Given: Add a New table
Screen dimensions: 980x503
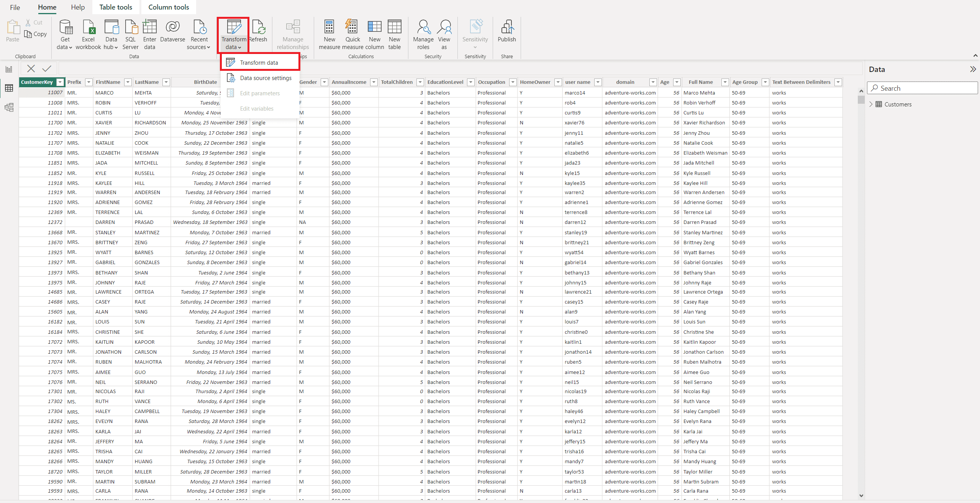Looking at the screenshot, I should point(394,34).
